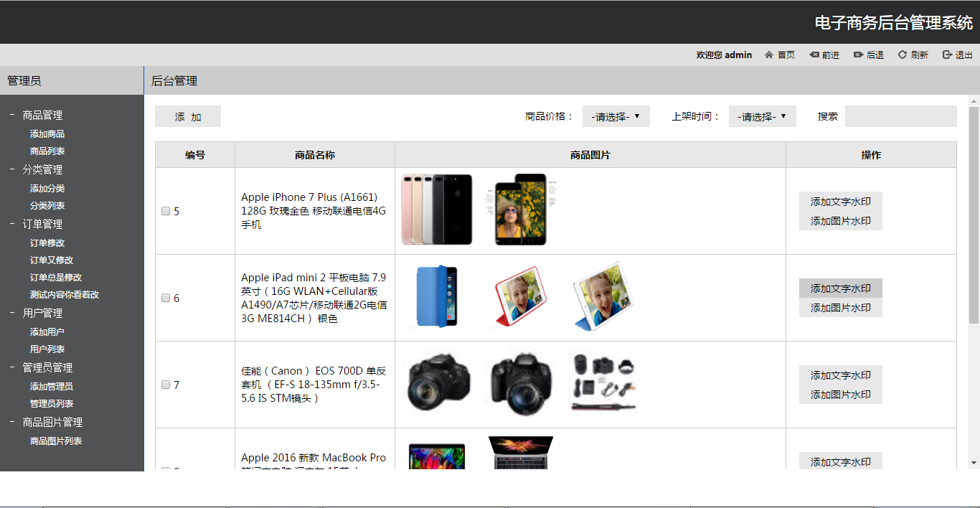Click the 添加 button above the table
Viewport: 980px width, 508px height.
point(188,116)
